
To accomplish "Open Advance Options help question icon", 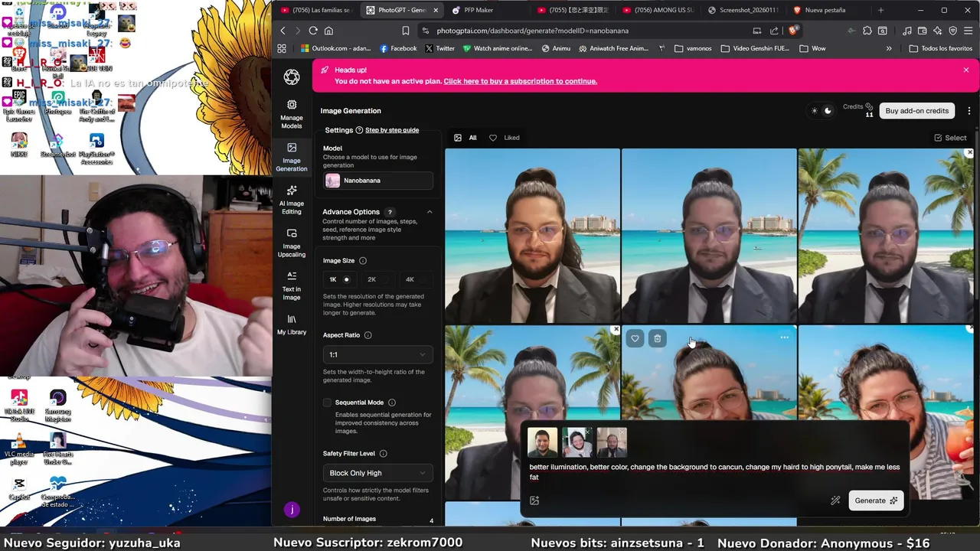I will (x=390, y=212).
